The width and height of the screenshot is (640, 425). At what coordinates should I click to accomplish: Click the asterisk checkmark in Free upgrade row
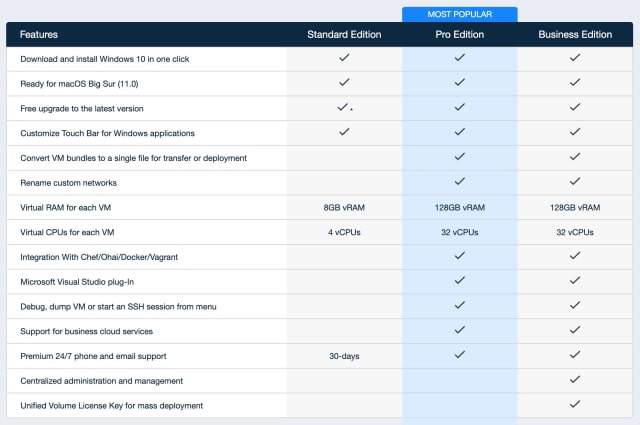coord(345,107)
